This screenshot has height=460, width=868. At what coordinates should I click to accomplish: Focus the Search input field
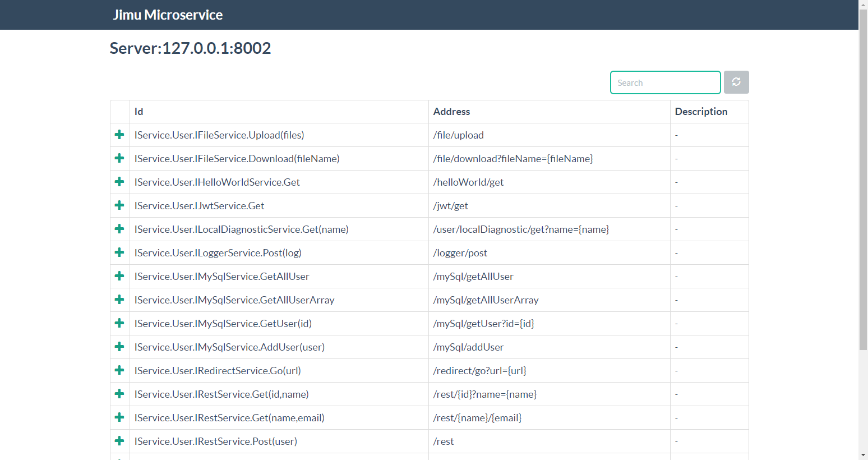pyautogui.click(x=665, y=82)
